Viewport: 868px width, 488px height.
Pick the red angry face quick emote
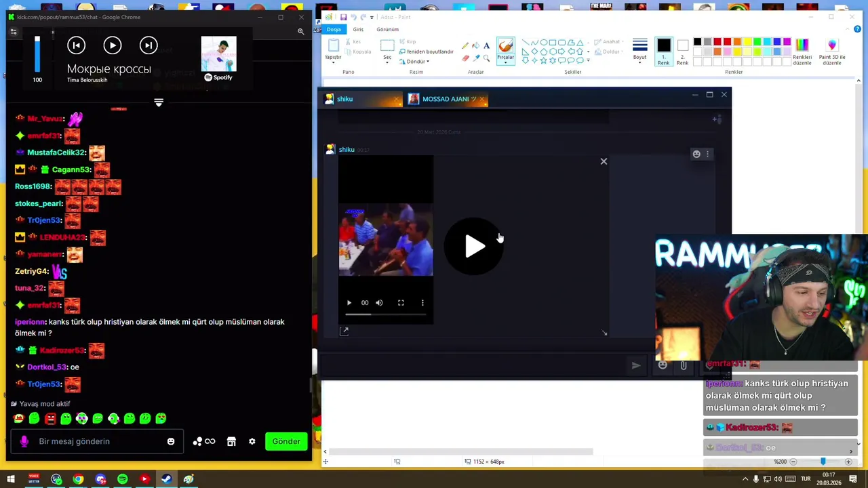point(50,418)
